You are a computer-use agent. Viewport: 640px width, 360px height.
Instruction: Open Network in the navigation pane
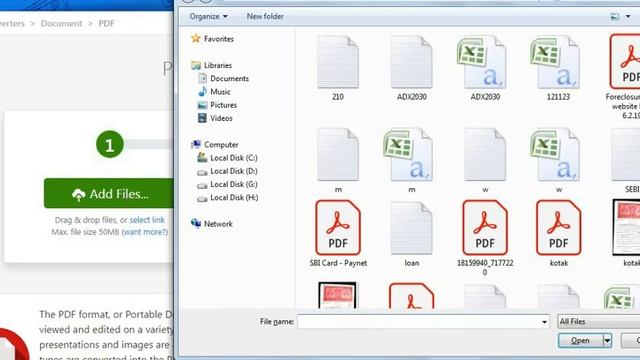pyautogui.click(x=212, y=224)
